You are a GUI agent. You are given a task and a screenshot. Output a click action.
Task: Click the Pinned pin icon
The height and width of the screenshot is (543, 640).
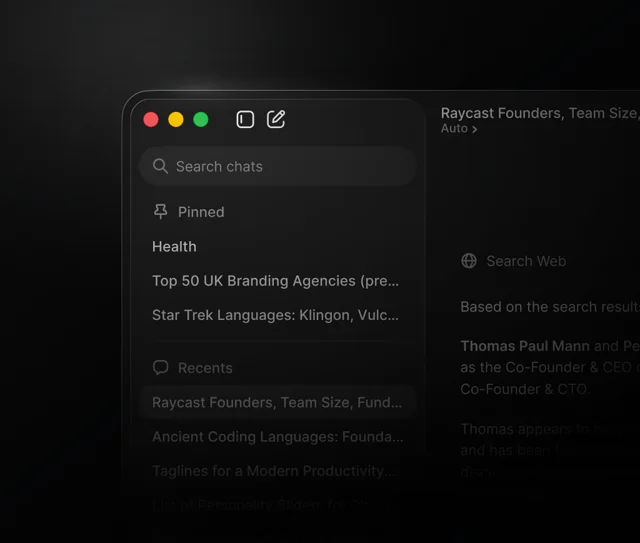click(160, 211)
